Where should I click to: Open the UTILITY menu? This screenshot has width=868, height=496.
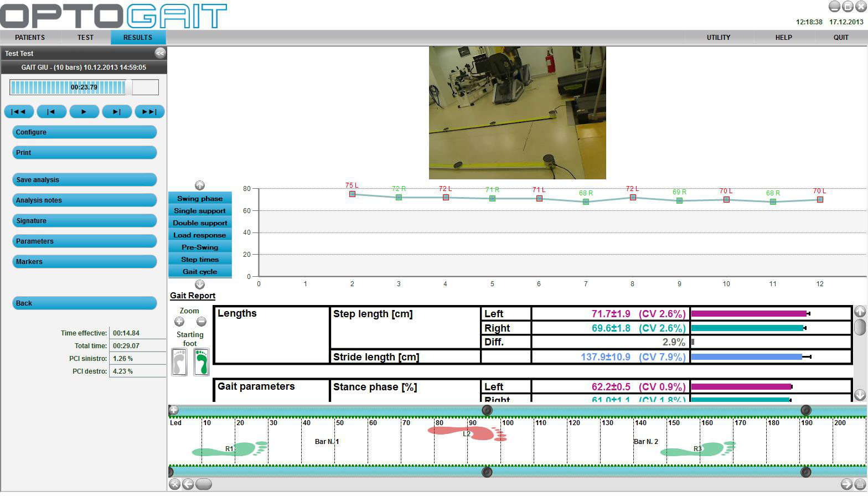[x=719, y=38]
